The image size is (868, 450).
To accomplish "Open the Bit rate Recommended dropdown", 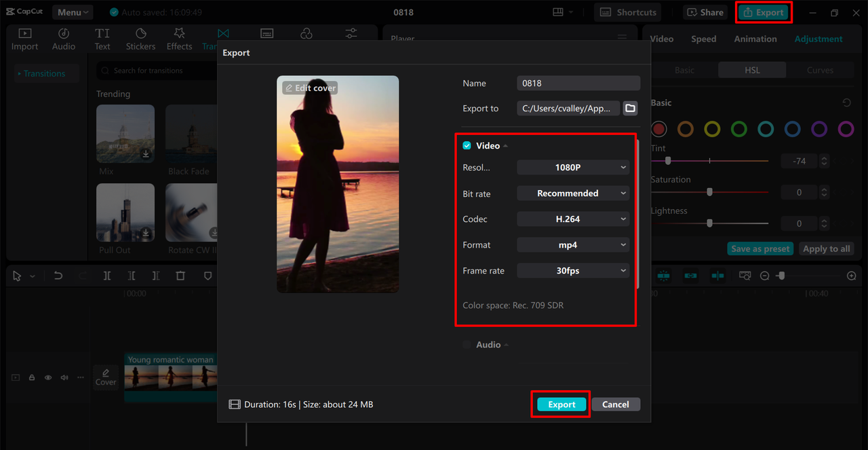I will pos(573,193).
